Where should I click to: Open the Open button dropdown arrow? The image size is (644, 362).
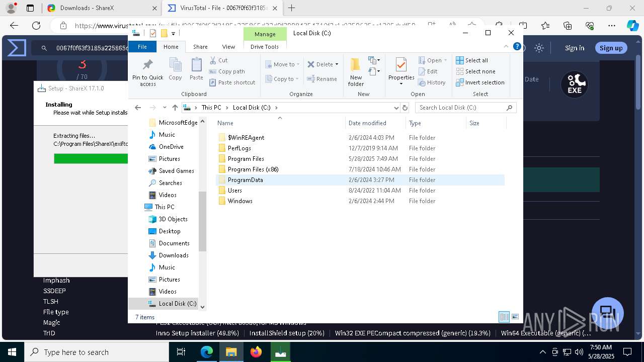click(x=445, y=60)
